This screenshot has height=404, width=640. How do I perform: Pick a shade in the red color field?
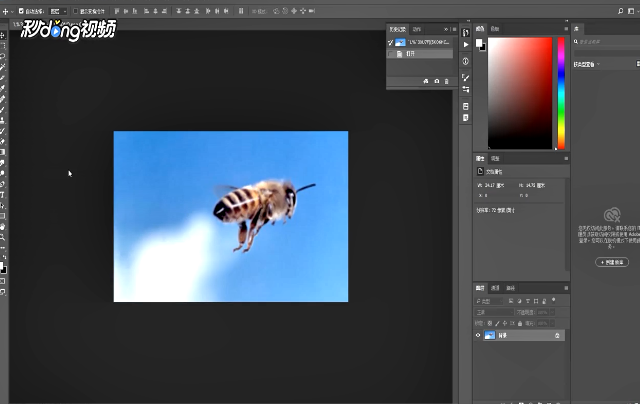pos(520,93)
